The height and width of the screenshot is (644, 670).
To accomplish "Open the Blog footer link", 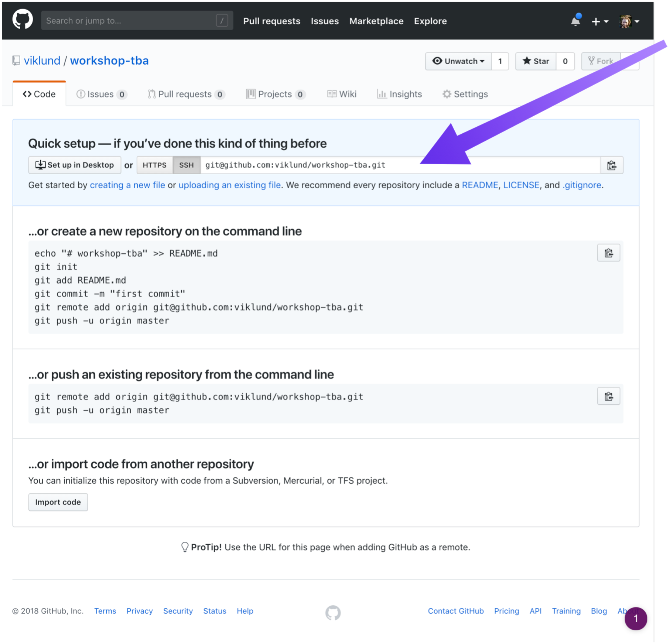I will point(599,611).
